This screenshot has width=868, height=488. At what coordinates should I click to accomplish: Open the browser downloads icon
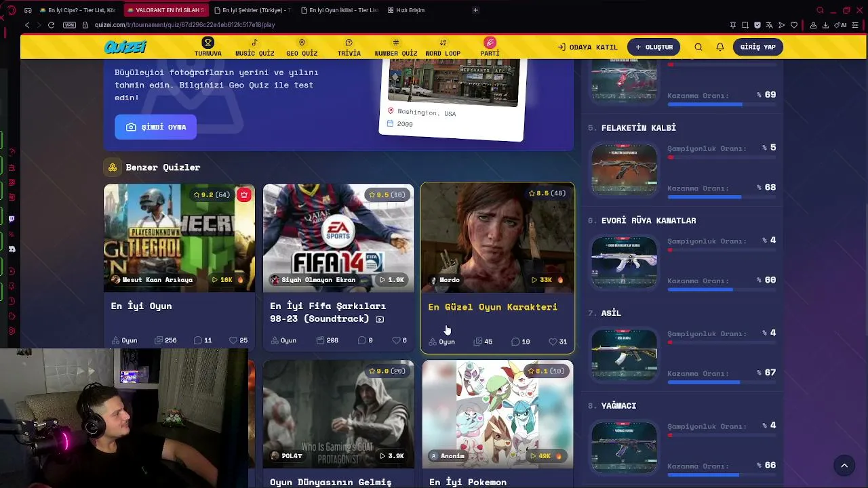[x=825, y=25]
